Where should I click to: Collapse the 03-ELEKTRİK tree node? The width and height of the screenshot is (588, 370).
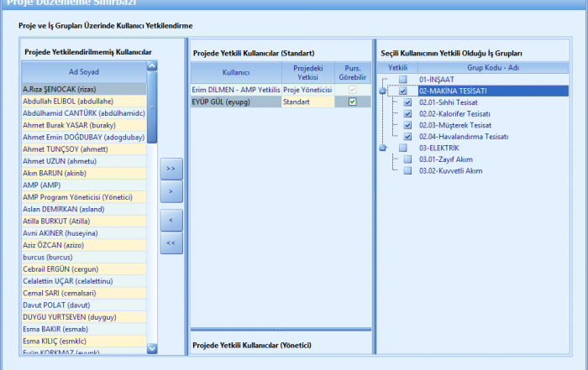tap(384, 149)
